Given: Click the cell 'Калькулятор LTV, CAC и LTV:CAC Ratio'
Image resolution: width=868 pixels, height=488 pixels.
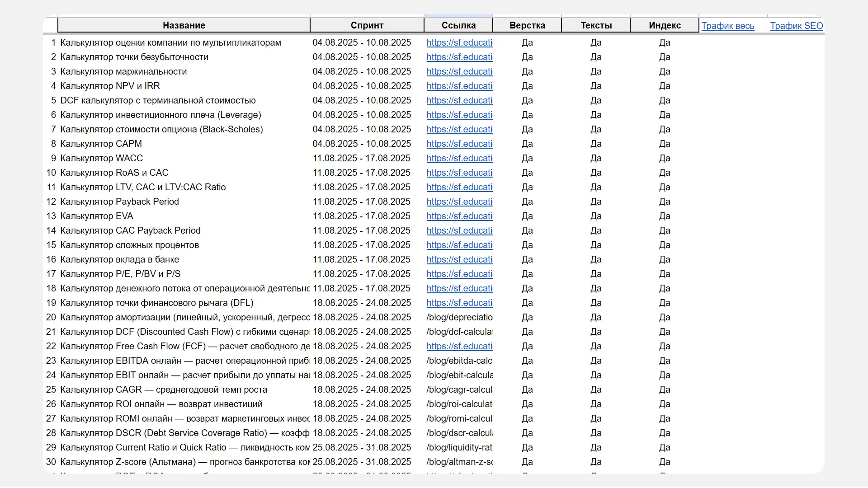Looking at the screenshot, I should [x=143, y=187].
